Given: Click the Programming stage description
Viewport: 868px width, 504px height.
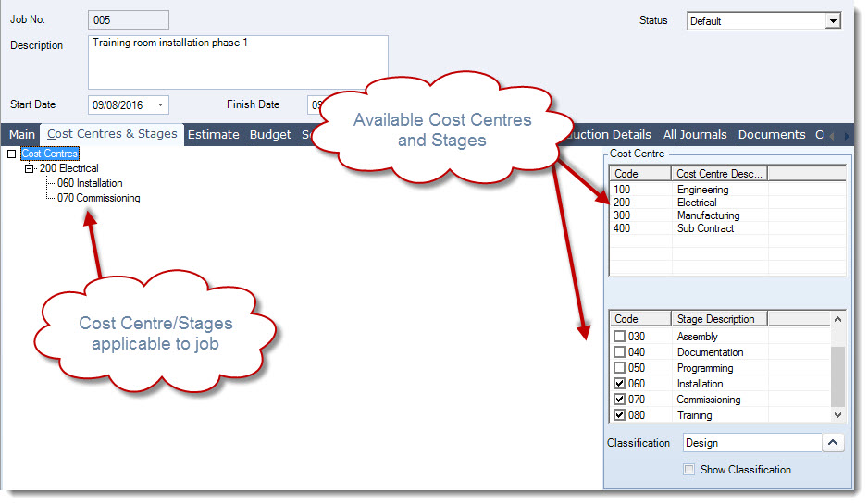Looking at the screenshot, I should (705, 368).
